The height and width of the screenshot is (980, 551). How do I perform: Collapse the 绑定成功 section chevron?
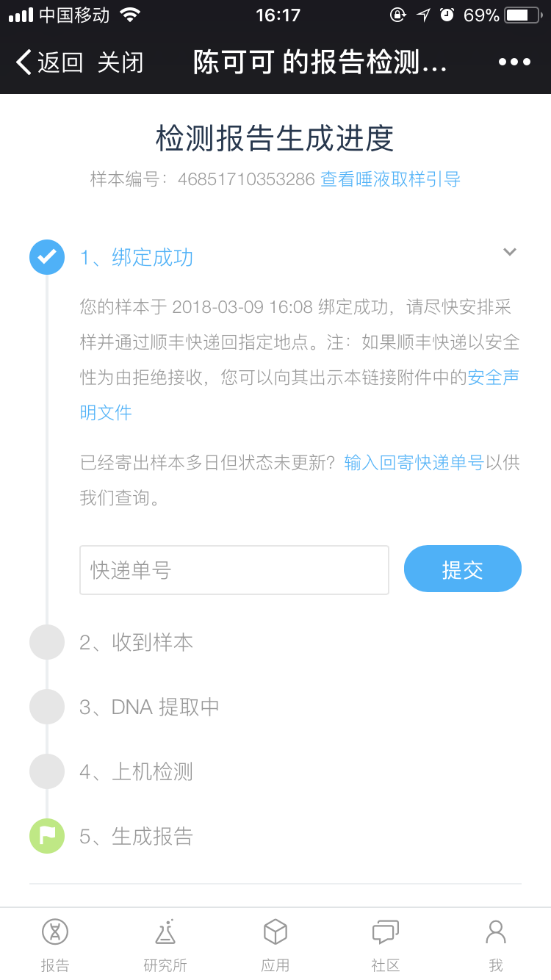tap(510, 252)
